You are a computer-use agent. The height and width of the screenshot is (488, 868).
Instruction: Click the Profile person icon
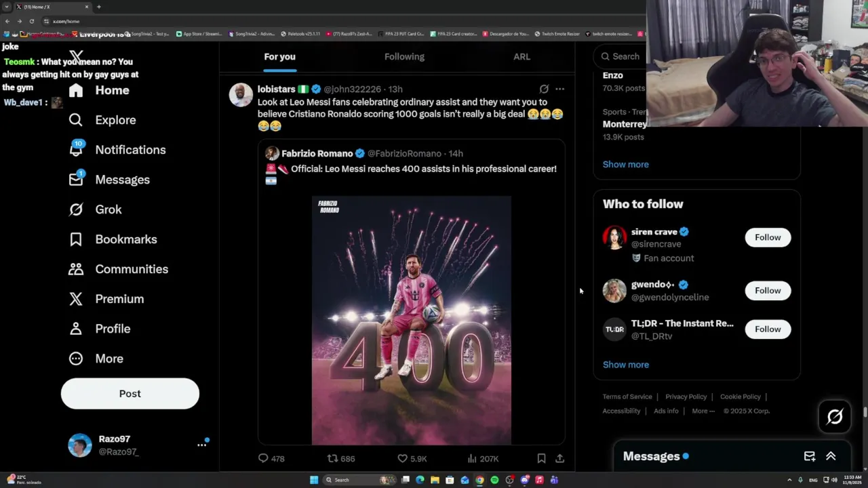[x=76, y=329]
